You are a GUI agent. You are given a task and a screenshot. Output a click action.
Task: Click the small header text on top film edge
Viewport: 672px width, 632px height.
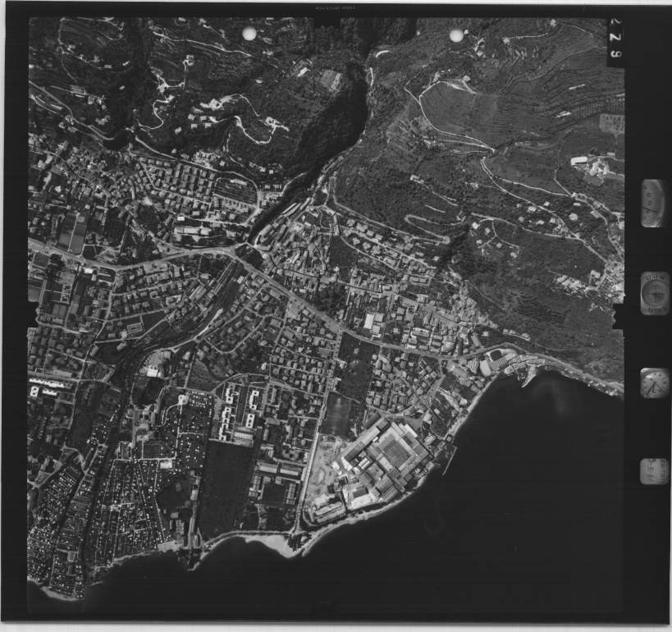(336, 7)
